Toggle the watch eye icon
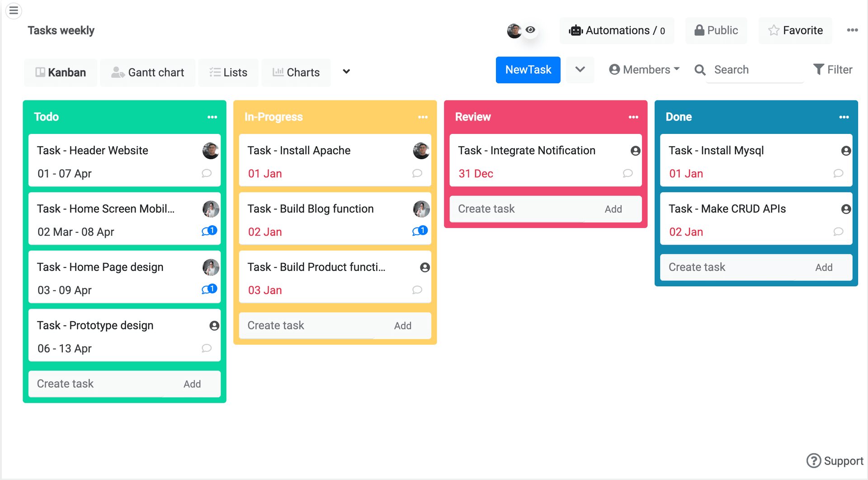The height and width of the screenshot is (480, 868). [x=530, y=30]
